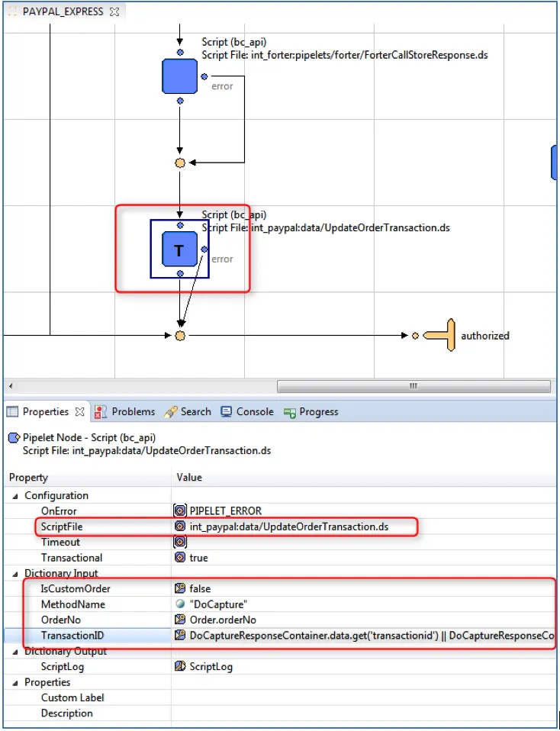Click the PAYPAL_EXPRESS editor tab icon
Viewport: 560px width, 731px height.
[x=12, y=11]
